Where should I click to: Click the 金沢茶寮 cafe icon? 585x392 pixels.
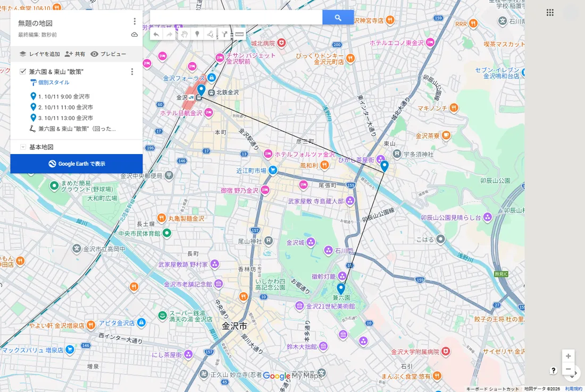[446, 135]
